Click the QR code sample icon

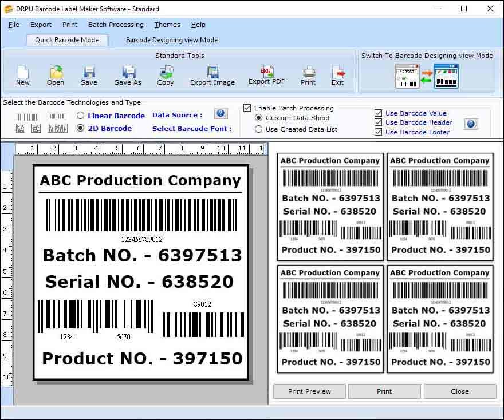tap(21, 128)
